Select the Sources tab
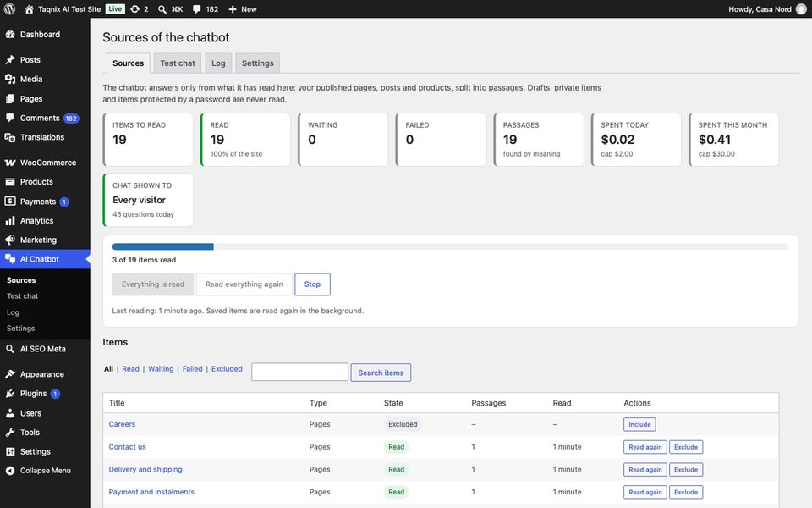812x508 pixels. pos(128,63)
